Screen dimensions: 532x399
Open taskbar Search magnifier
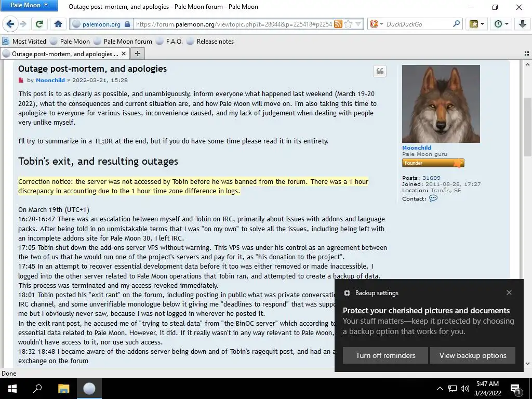[x=37, y=389]
